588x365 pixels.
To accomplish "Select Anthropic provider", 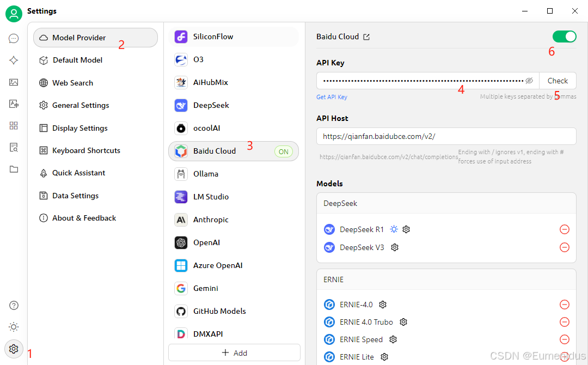I will (234, 220).
